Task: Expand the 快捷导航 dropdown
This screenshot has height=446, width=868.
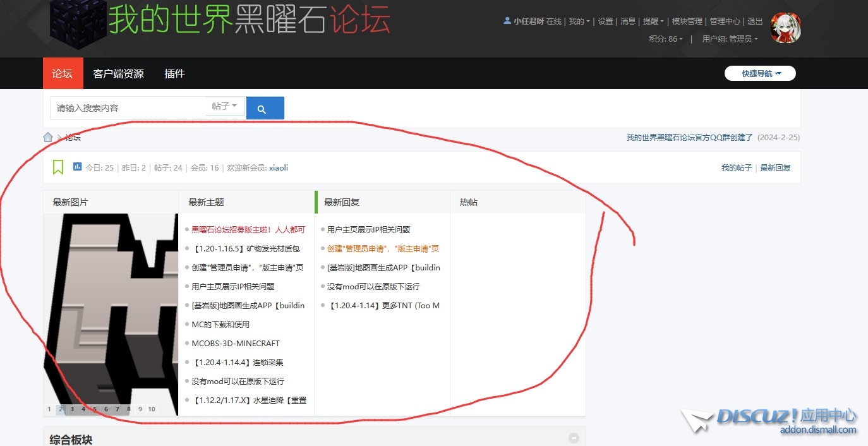Action: point(760,73)
